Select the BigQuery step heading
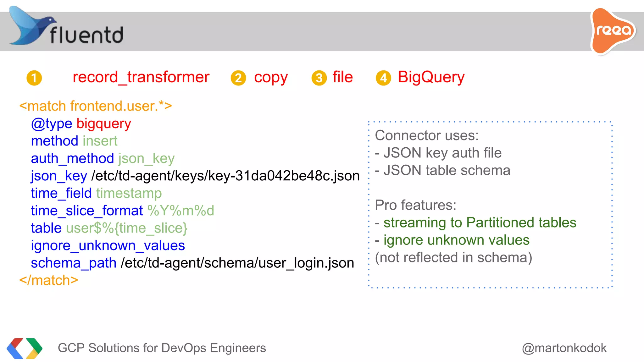Viewport: 644px width, 362px height. pos(431,77)
